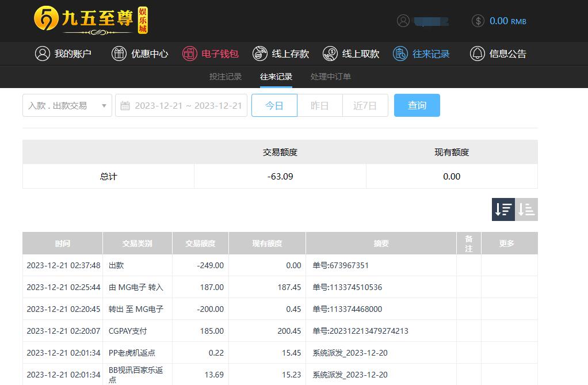The height and width of the screenshot is (385, 588).
Task: Click the 优惠中心 gift icon
Action: (x=119, y=54)
